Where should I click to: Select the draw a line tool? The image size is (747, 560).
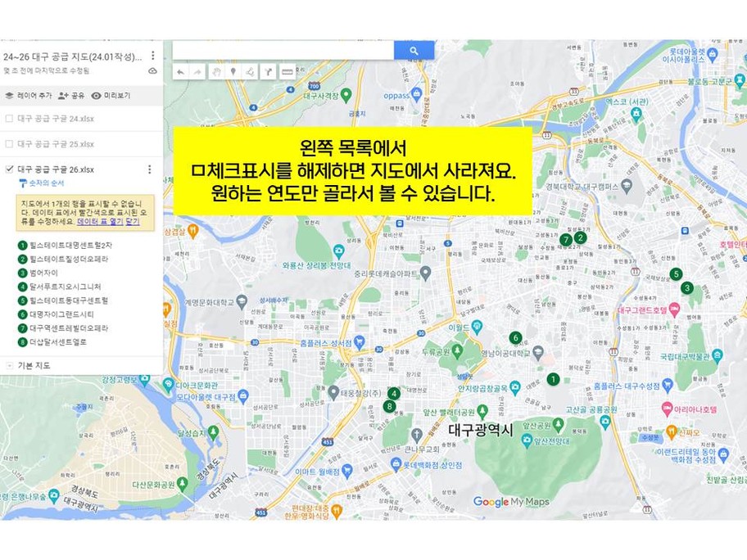(251, 72)
